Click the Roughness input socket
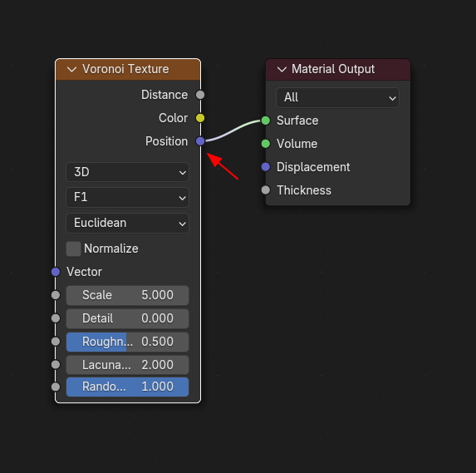476x473 pixels. coord(56,342)
